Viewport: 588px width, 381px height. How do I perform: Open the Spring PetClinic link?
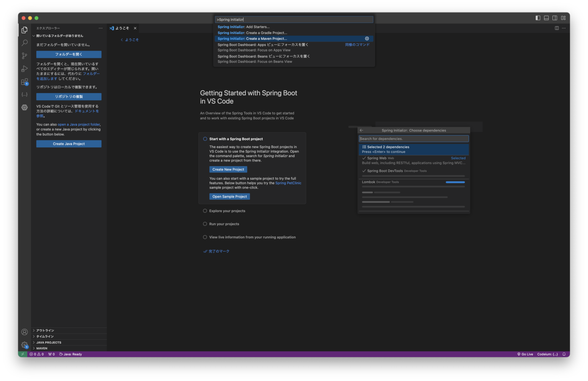click(288, 183)
